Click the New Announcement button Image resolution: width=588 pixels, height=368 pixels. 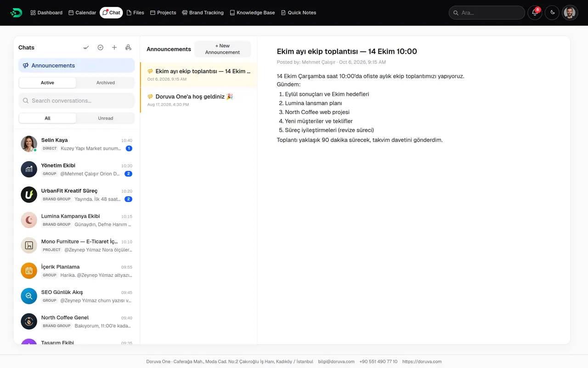pyautogui.click(x=223, y=49)
